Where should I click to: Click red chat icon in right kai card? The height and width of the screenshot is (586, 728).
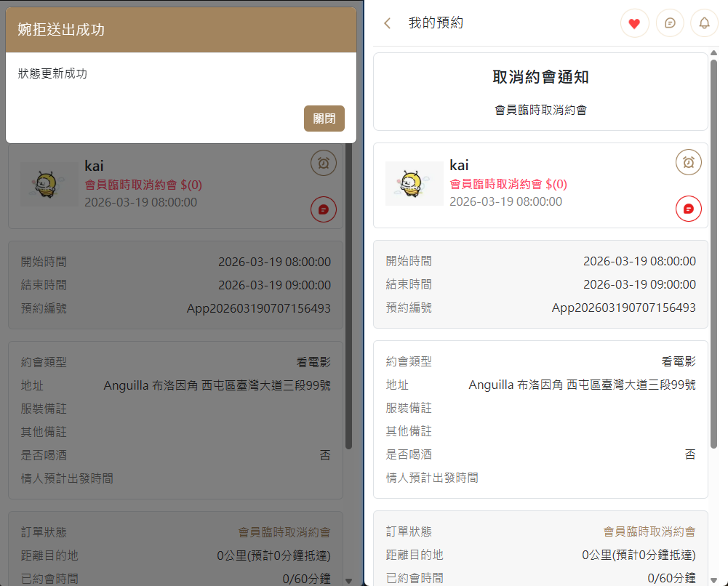tap(689, 209)
